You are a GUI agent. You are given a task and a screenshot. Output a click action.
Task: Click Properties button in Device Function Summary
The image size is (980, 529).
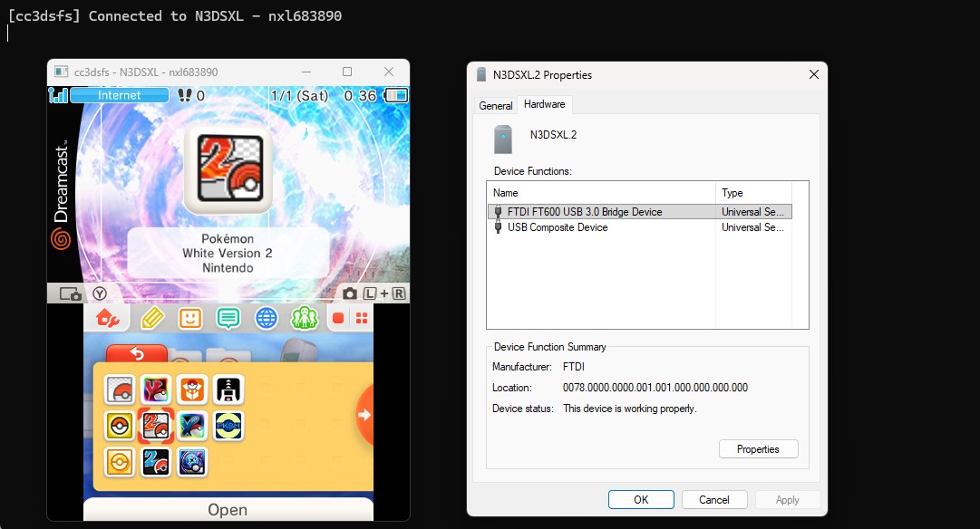(758, 449)
